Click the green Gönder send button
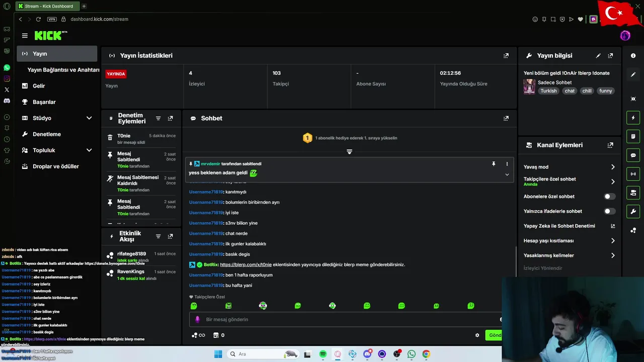The height and width of the screenshot is (362, 644). (494, 335)
